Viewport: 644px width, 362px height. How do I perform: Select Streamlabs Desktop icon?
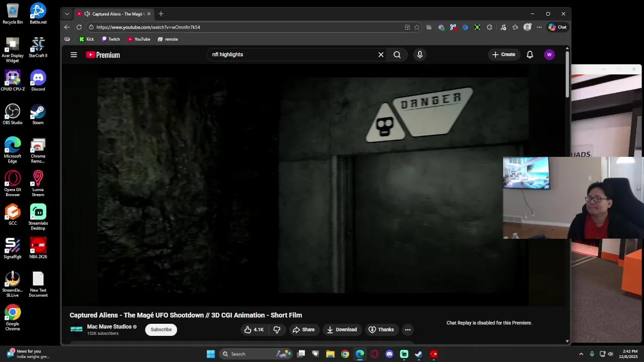pos(38,217)
